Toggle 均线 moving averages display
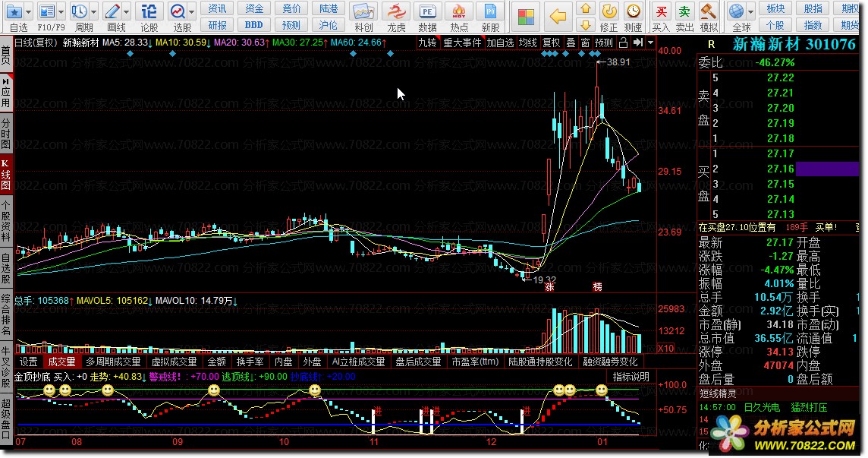The height and width of the screenshot is (458, 868). [527, 43]
